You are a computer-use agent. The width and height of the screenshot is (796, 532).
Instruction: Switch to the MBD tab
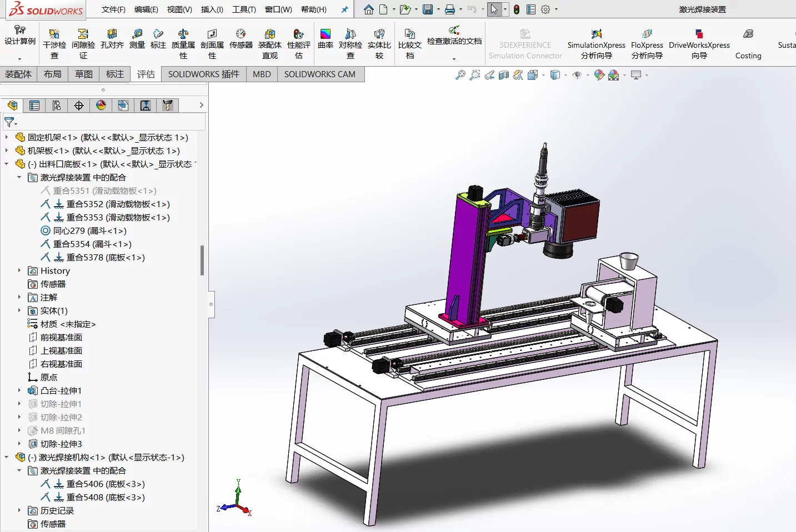click(x=262, y=74)
